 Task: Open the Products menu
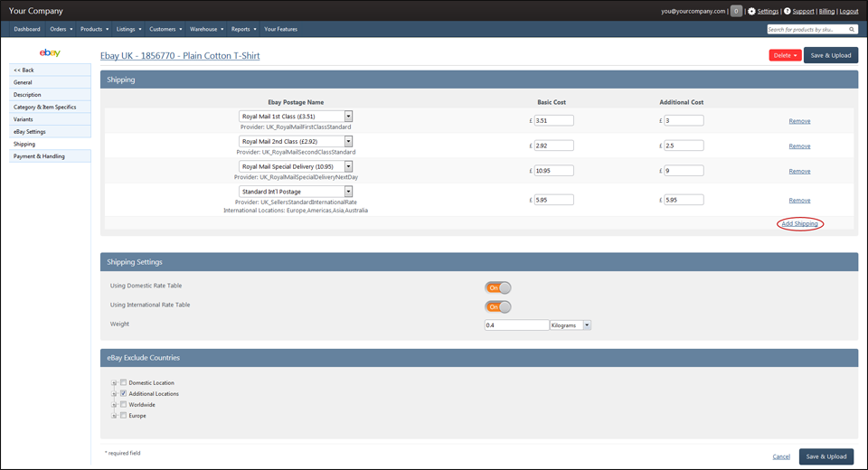coord(94,29)
